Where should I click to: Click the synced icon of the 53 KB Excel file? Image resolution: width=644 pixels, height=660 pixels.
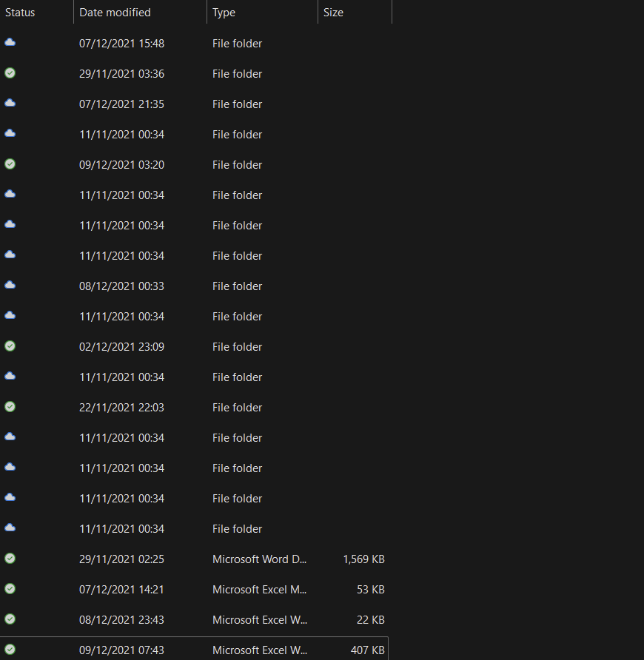pyautogui.click(x=10, y=588)
